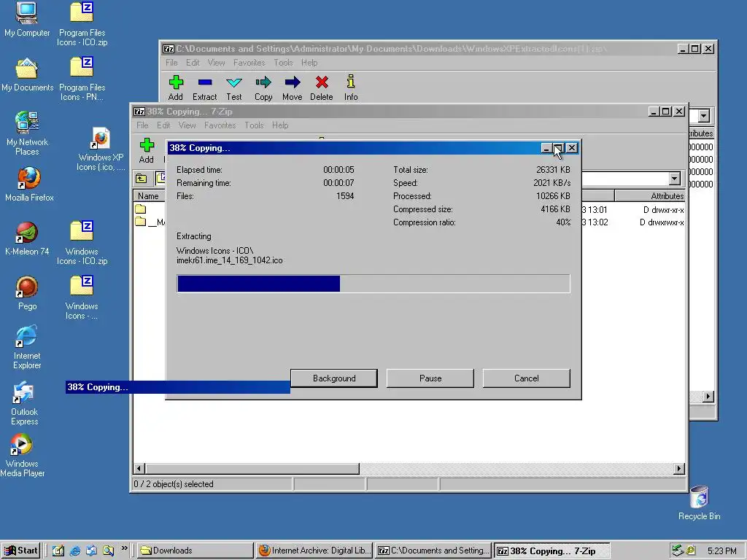Click the Pause button
747x560 pixels.
(x=430, y=378)
